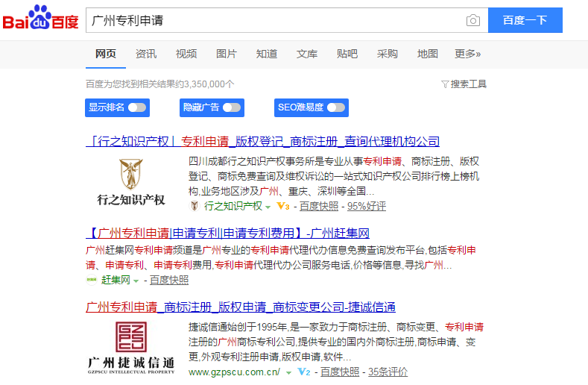Open the 捷诚信通 result title link

(241, 307)
